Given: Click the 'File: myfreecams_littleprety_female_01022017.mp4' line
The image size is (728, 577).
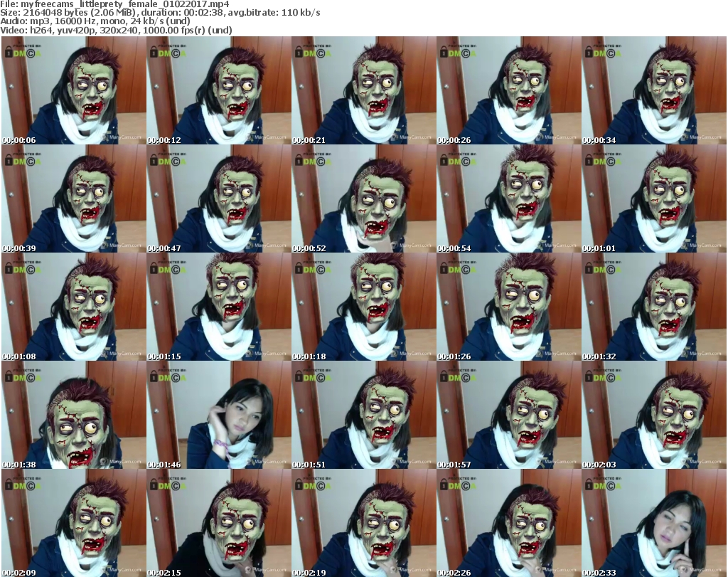Looking at the screenshot, I should pos(114,4).
